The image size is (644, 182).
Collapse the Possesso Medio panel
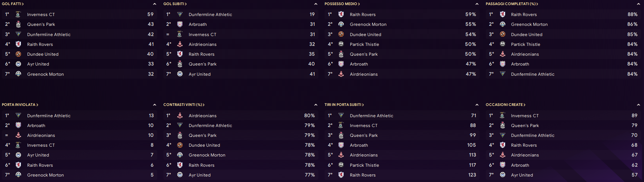tap(477, 4)
